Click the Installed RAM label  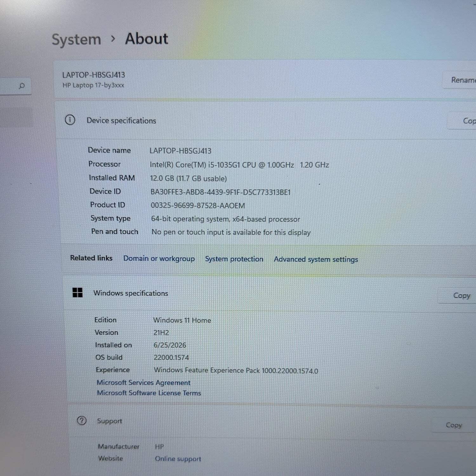(x=112, y=178)
